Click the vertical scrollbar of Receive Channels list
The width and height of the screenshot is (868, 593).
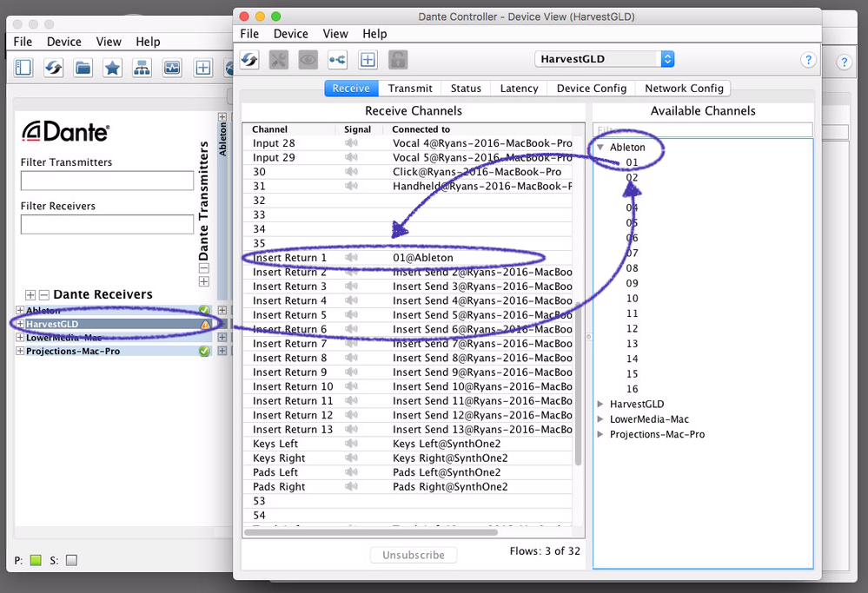[x=578, y=384]
